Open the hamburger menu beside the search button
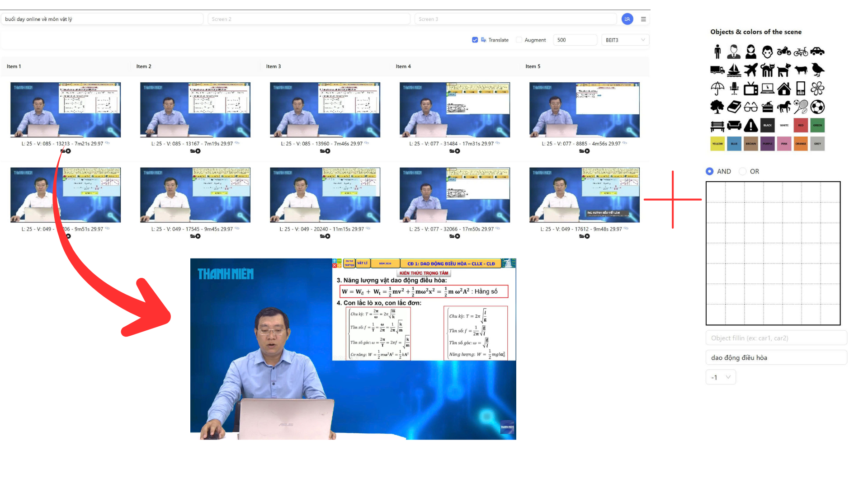 tap(643, 19)
